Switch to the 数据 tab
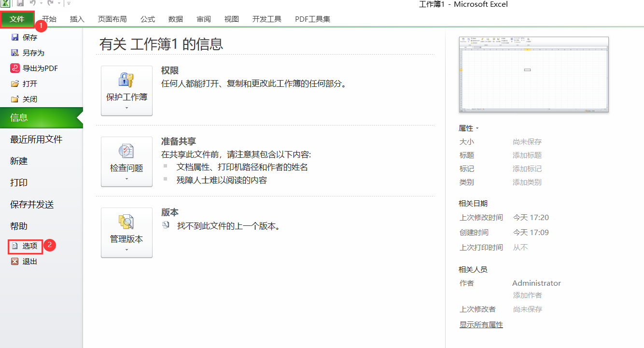Screen dimensions: 644x348 176,19
